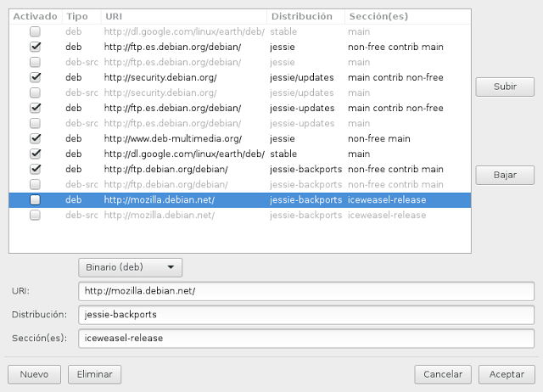Click the Distribución column header
The height and width of the screenshot is (392, 543).
(x=305, y=17)
